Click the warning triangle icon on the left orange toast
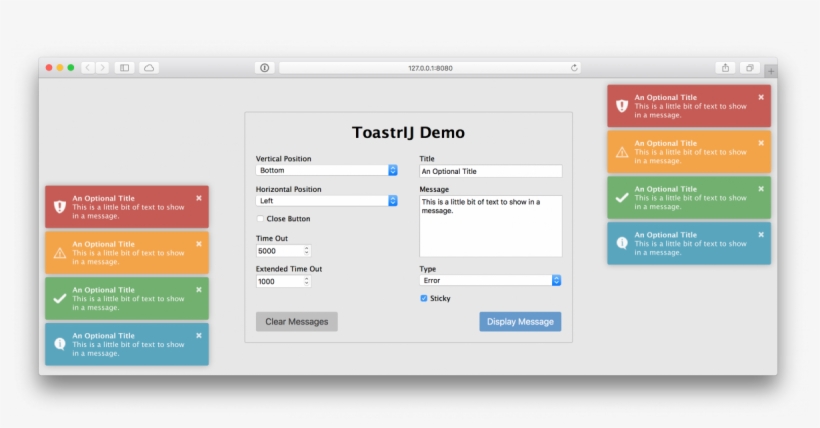 click(x=60, y=253)
